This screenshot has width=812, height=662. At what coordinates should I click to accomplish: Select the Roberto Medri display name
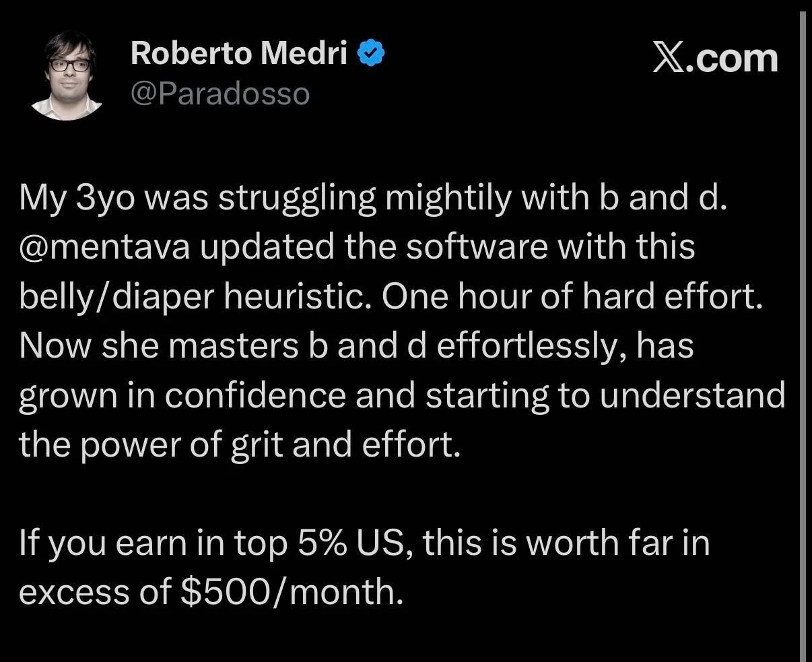tap(239, 53)
